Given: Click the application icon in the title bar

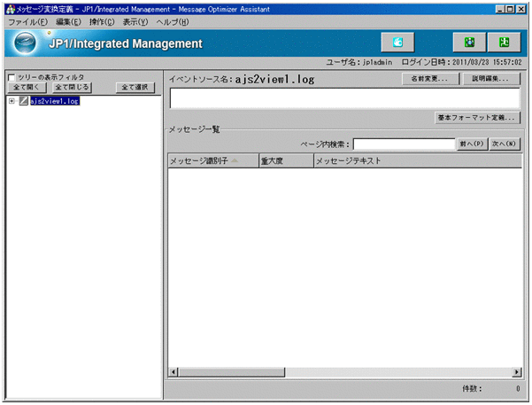Looking at the screenshot, I should coord(9,8).
